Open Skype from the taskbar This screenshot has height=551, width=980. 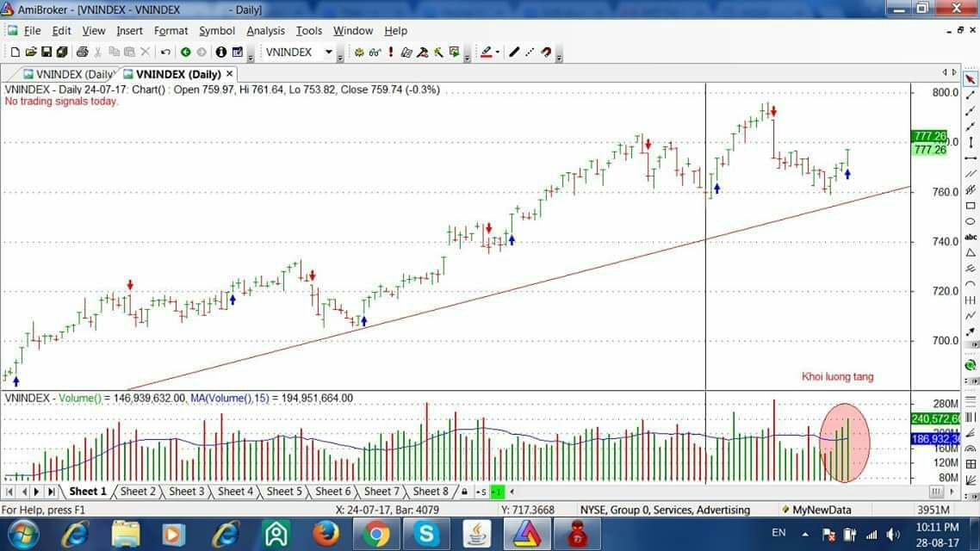[426, 534]
